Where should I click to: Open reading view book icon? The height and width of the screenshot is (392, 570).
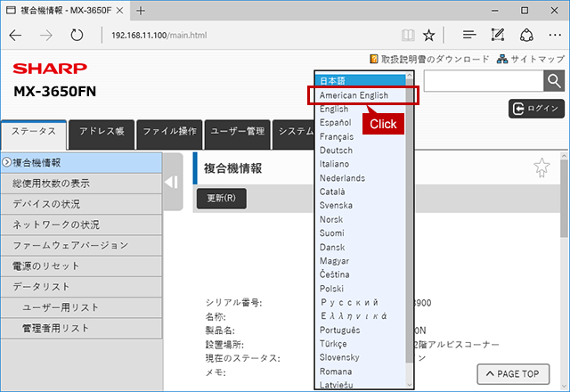(x=408, y=36)
